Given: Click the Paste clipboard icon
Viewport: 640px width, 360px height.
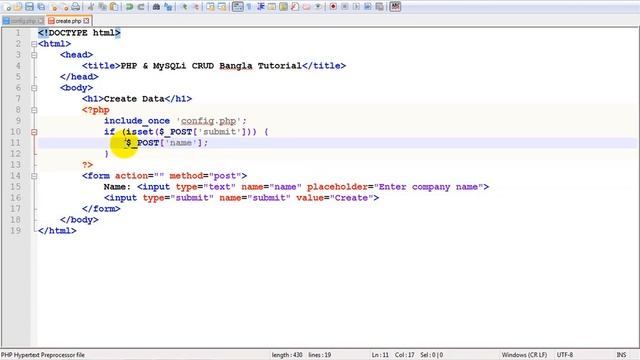Looking at the screenshot, I should (114, 7).
